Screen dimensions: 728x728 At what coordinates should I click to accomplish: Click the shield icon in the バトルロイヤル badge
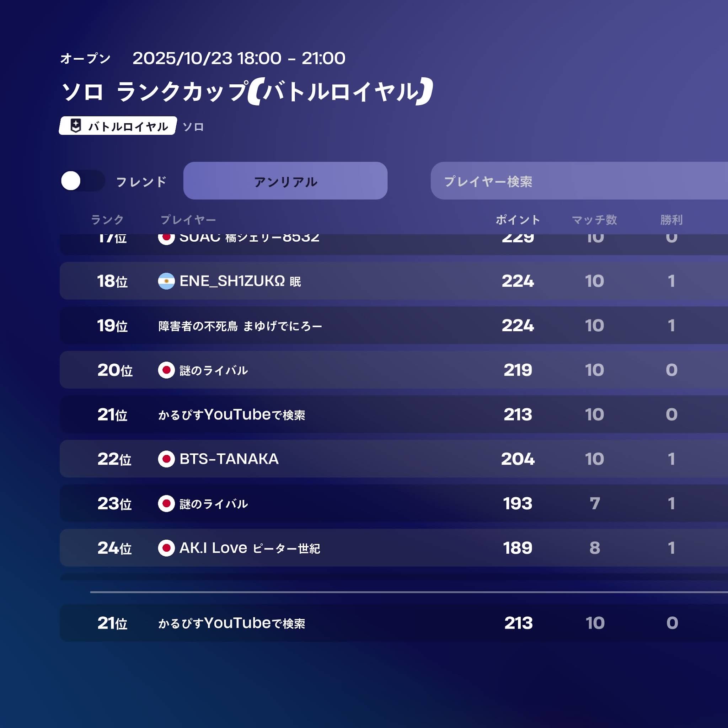(x=76, y=126)
